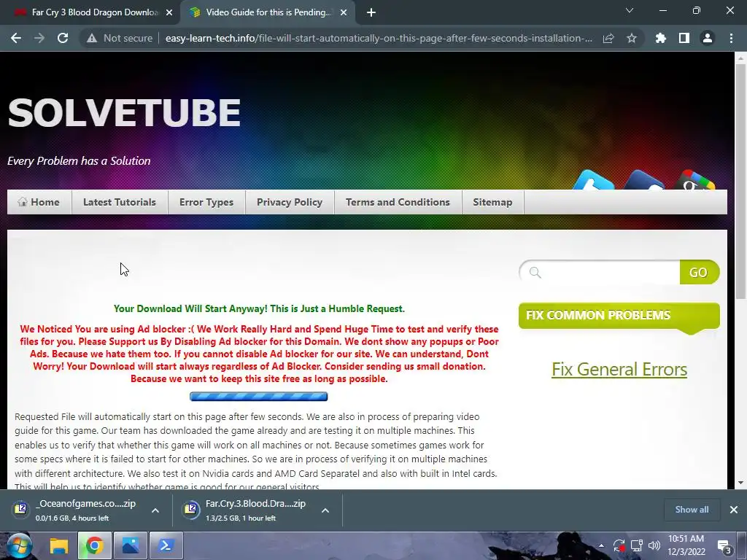Open Chrome three-dot menu
This screenshot has width=747, height=560.
(x=731, y=38)
